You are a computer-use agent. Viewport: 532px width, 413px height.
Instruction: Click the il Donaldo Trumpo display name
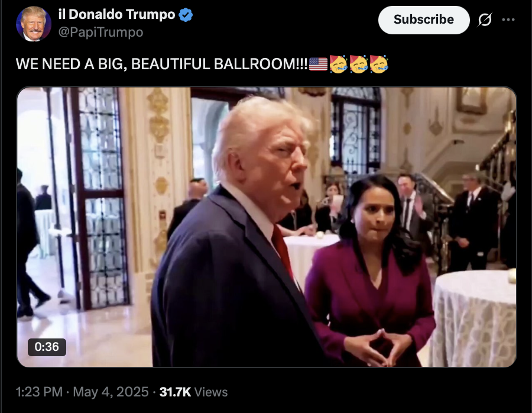pyautogui.click(x=116, y=14)
